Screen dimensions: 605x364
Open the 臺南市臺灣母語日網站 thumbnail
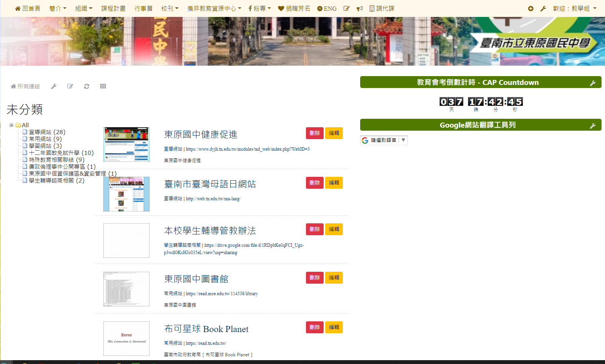tap(126, 194)
